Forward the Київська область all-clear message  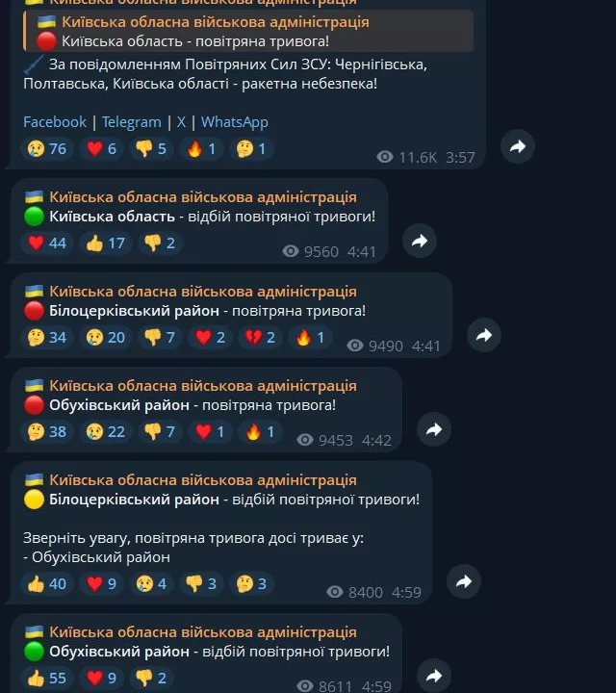coord(420,241)
